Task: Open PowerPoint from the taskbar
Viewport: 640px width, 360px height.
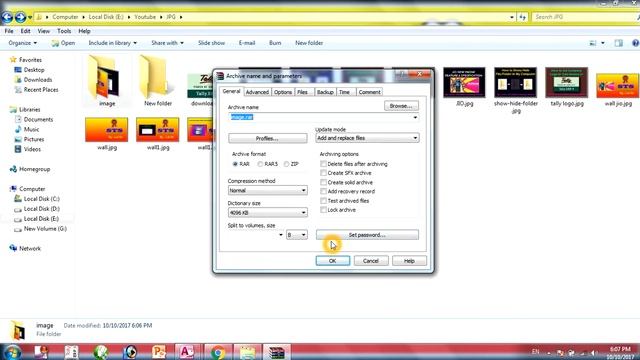Action: pos(159,352)
